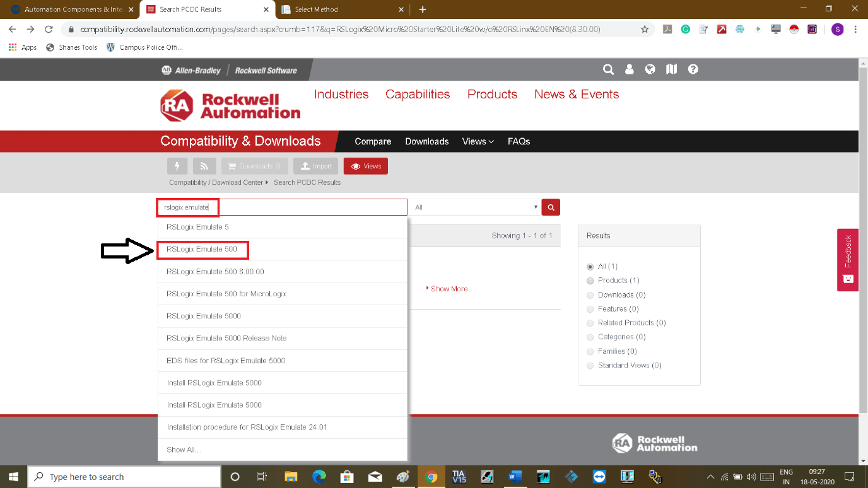The image size is (868, 488).
Task: Open the Chrome profile avatar S
Action: [x=837, y=29]
